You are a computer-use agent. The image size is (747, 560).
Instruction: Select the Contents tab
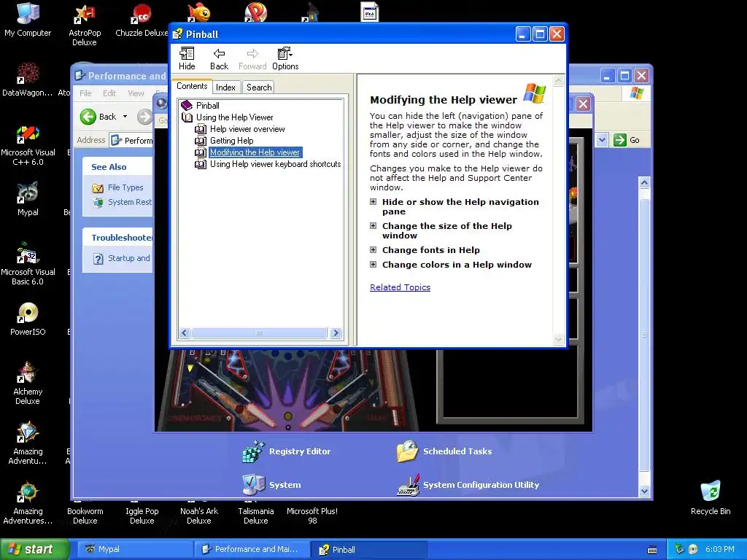point(192,86)
